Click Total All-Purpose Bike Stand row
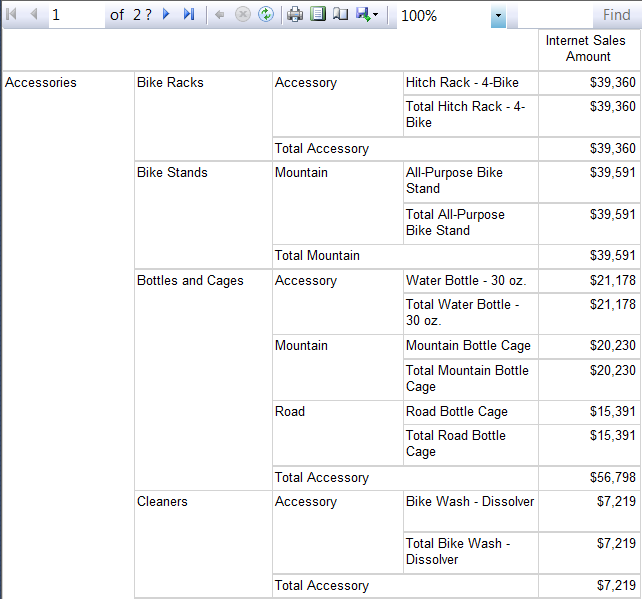This screenshot has width=642, height=599. [470, 224]
